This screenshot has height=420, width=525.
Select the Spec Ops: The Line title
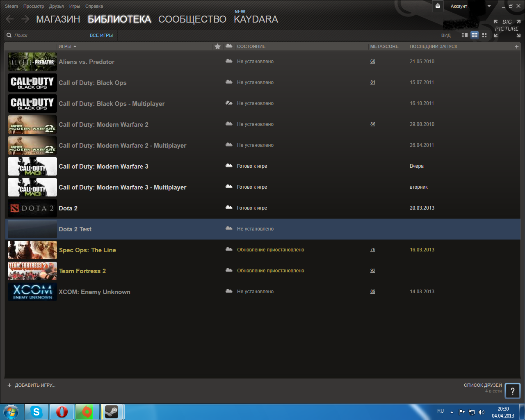(87, 250)
